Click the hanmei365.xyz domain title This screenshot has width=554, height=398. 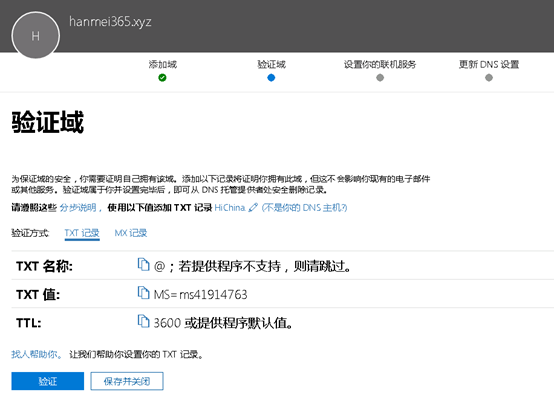110,22
